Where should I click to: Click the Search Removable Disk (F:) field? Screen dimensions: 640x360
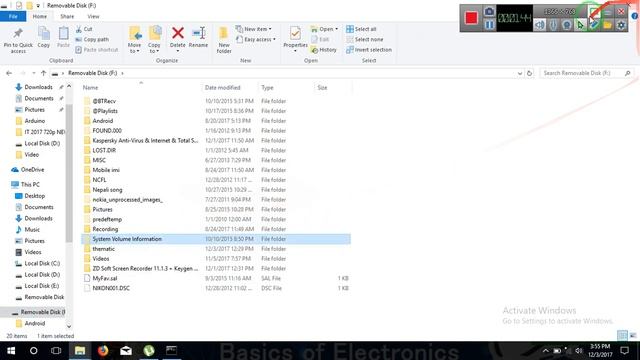click(587, 73)
